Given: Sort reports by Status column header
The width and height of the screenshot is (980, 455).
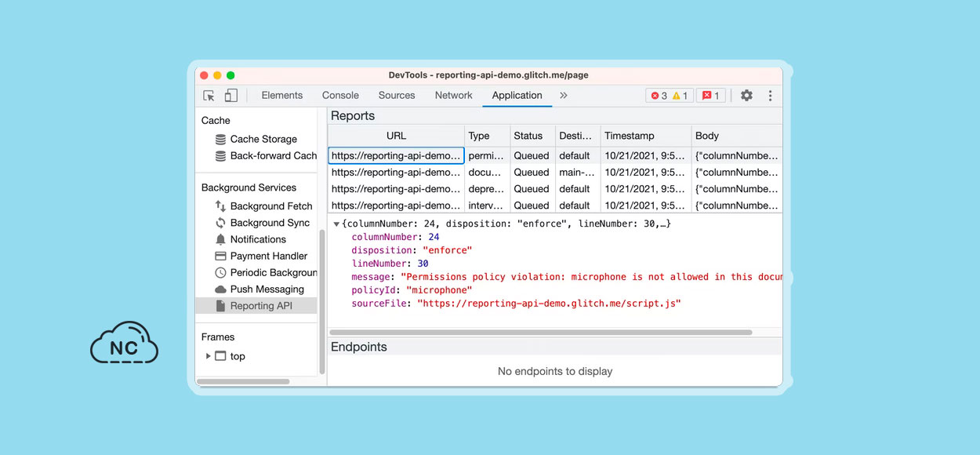Looking at the screenshot, I should 533,136.
